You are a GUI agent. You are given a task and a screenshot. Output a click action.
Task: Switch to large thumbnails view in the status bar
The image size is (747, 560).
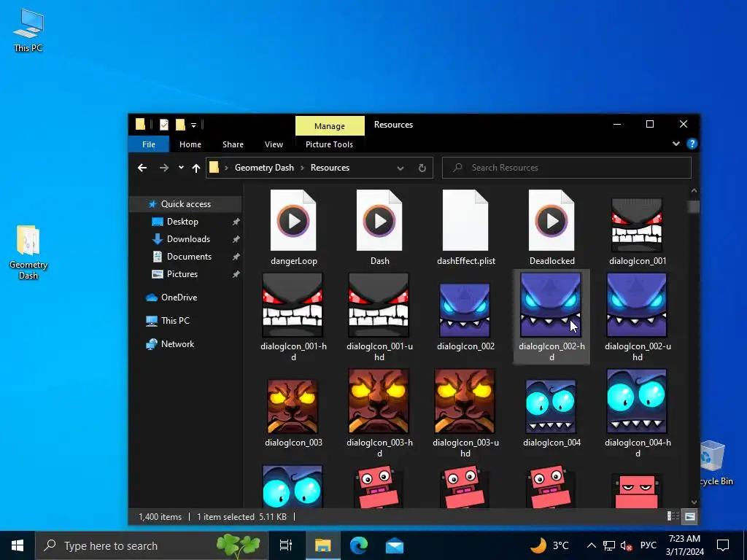(x=690, y=516)
